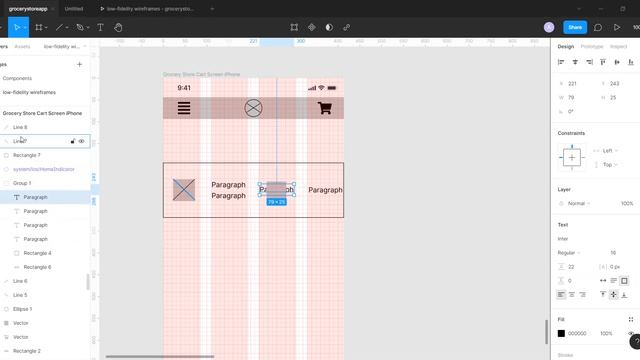
Task: Open low-fidelity wireframes prototype tab
Action: (x=148, y=9)
